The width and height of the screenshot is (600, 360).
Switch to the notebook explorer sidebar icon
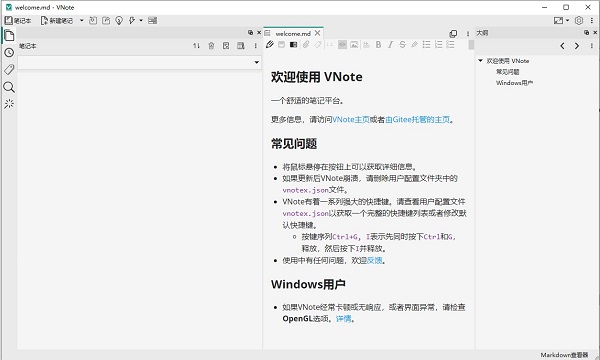[9, 36]
